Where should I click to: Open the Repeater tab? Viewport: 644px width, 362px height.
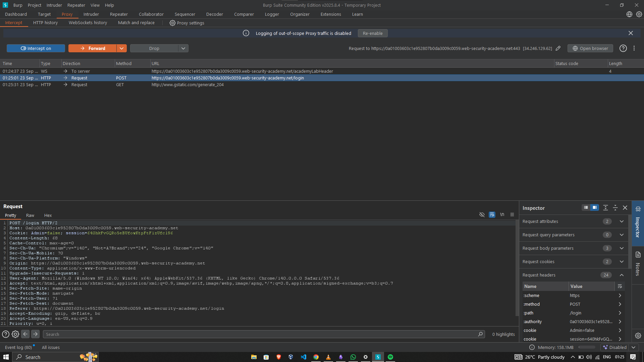119,14
